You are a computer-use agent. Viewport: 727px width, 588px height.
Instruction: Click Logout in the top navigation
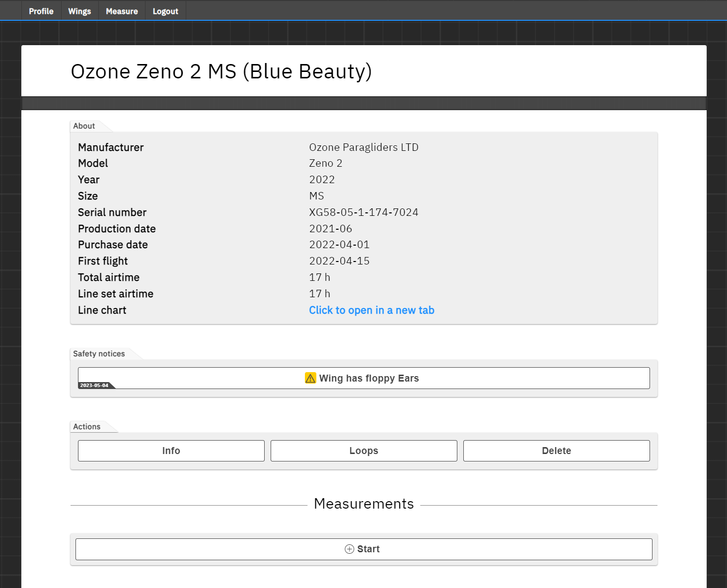[x=165, y=11]
